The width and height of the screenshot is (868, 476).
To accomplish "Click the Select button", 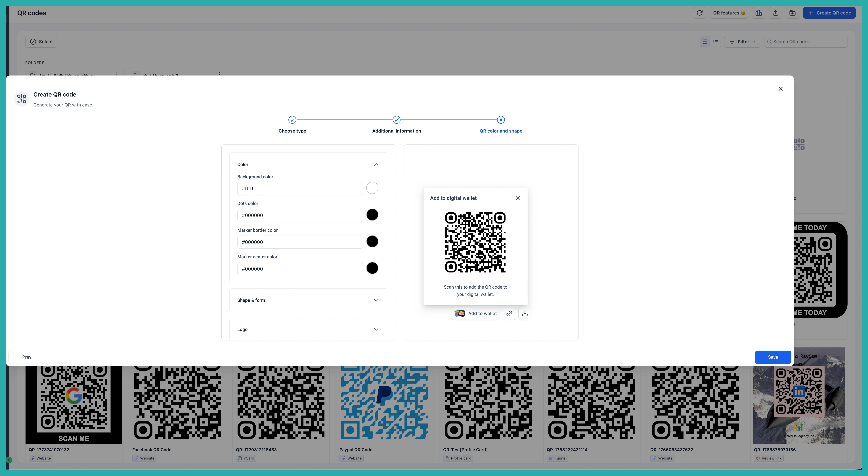I will point(41,42).
